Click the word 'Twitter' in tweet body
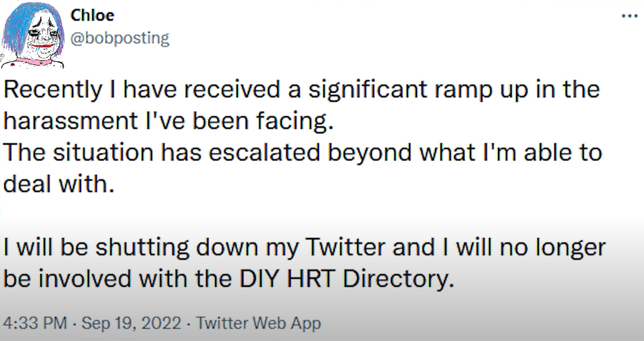Viewport: 644px width, 341px height. (x=345, y=247)
